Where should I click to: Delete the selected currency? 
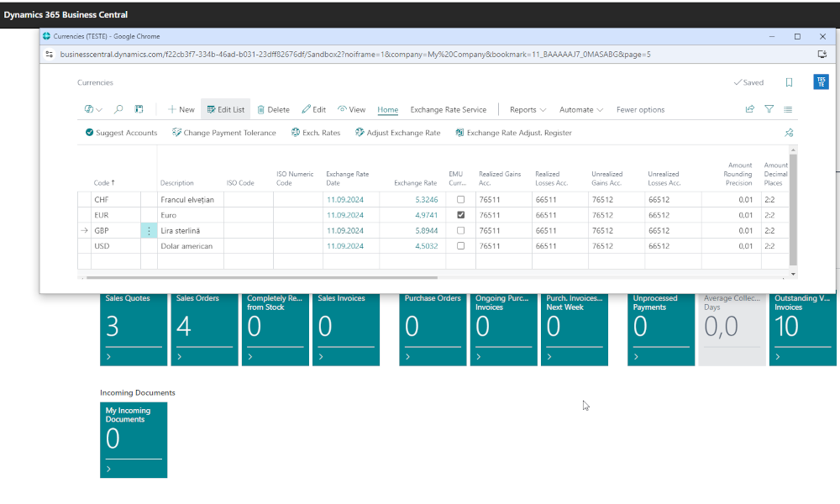pos(273,109)
